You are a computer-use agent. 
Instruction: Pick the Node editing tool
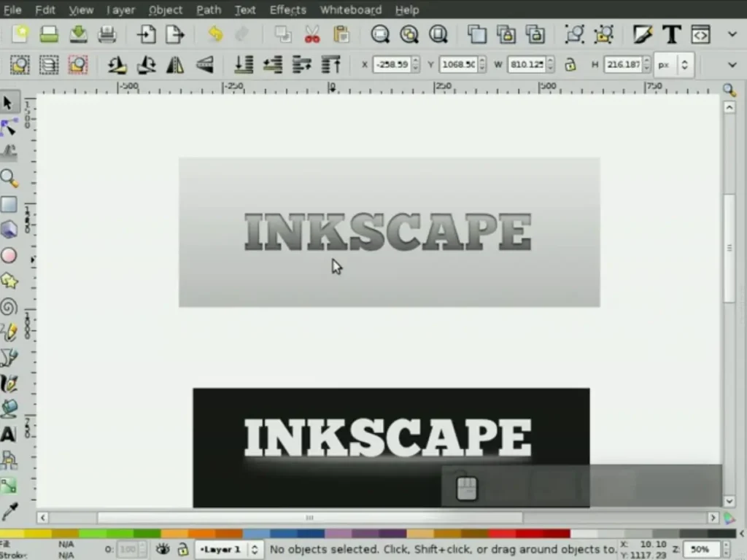(x=9, y=128)
